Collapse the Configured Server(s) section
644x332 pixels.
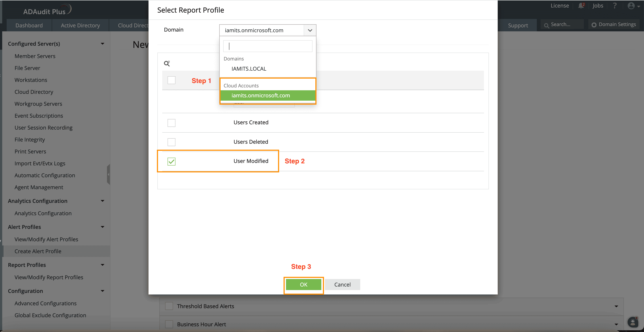point(103,44)
